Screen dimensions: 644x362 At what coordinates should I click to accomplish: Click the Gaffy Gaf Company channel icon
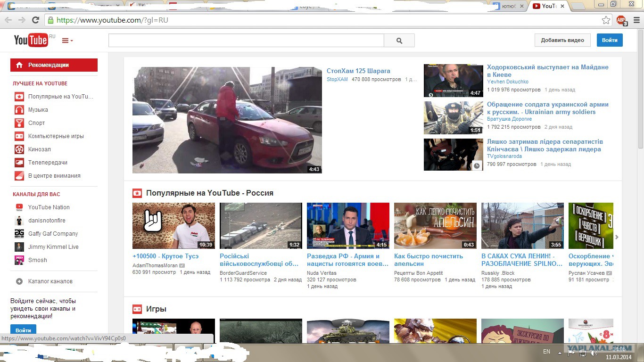coord(19,233)
